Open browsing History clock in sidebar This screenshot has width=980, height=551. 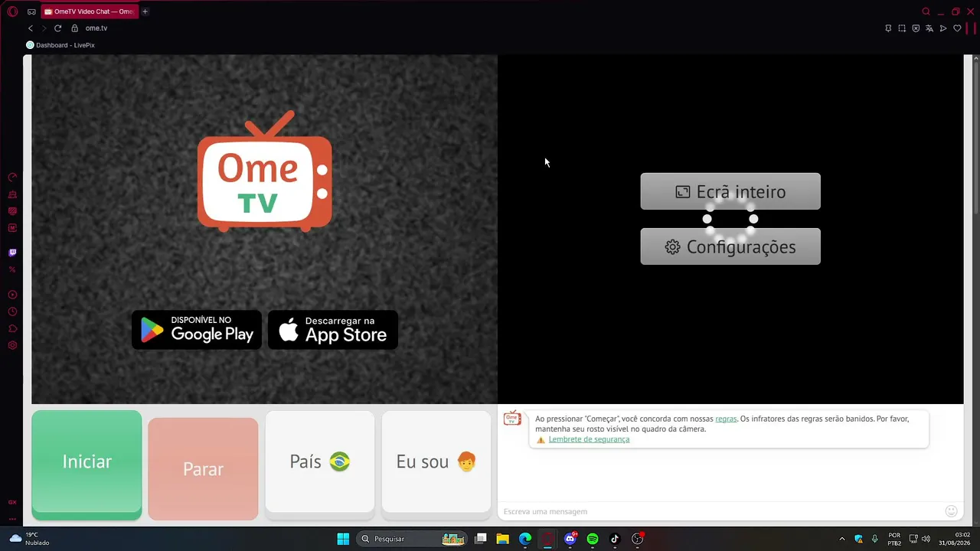point(12,311)
